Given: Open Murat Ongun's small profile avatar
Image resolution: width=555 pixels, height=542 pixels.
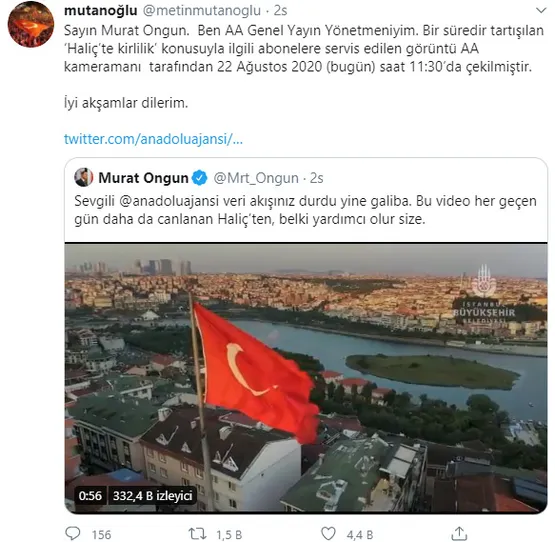Looking at the screenshot, I should 84,177.
